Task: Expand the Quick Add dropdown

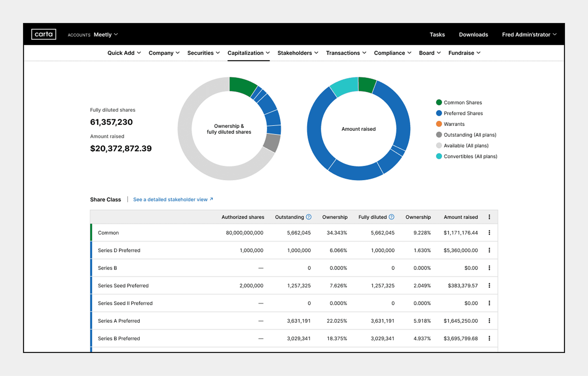Action: (x=124, y=53)
